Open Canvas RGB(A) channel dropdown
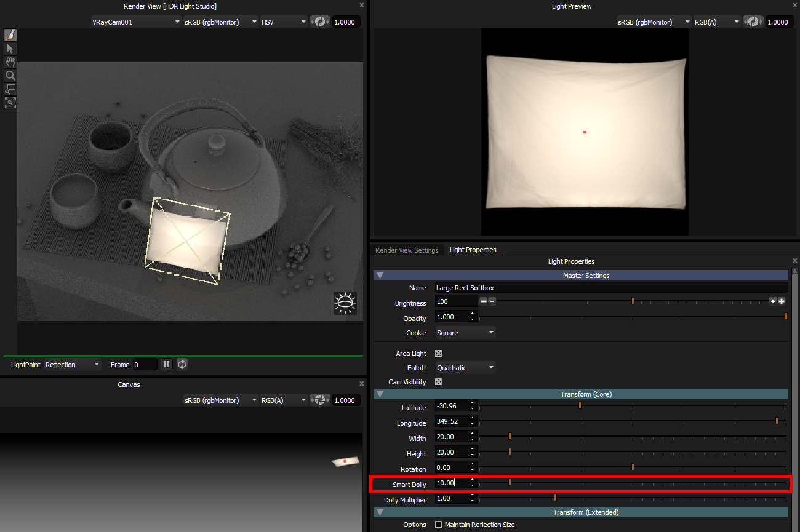The image size is (800, 532). [x=284, y=400]
